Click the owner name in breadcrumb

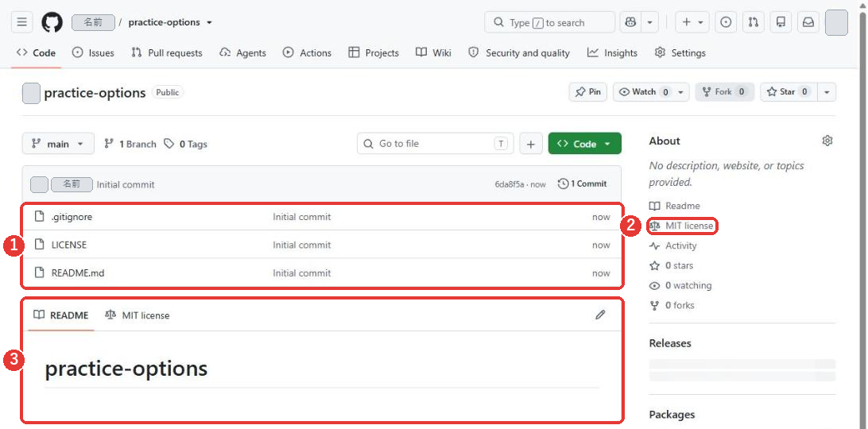coord(93,23)
